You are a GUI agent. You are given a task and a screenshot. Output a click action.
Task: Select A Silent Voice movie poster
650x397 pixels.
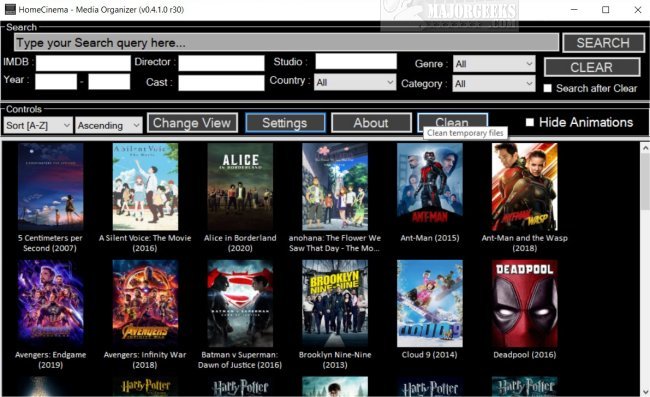pyautogui.click(x=145, y=186)
